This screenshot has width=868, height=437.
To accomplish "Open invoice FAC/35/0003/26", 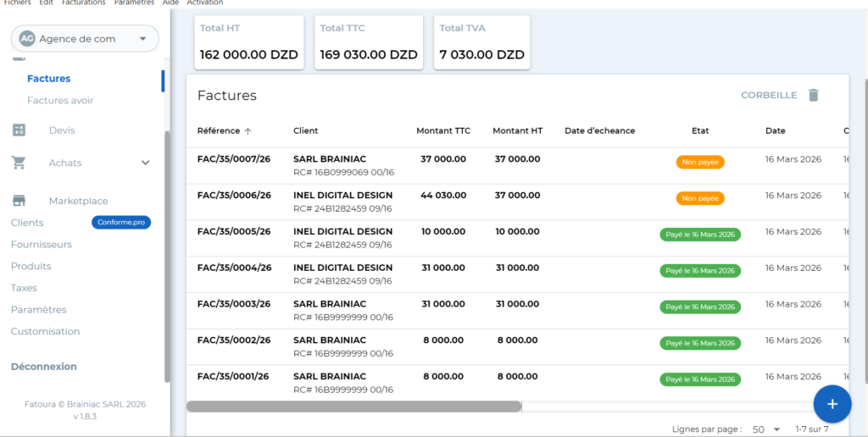I will (x=234, y=304).
